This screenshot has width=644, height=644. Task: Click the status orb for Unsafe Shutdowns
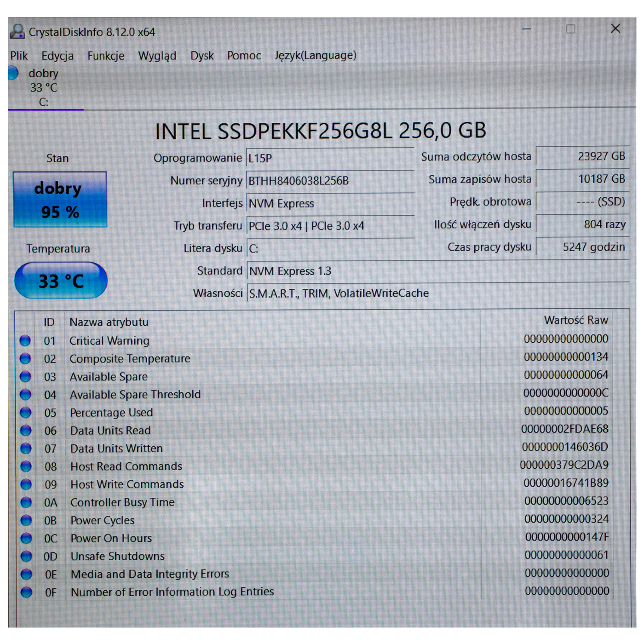[26, 556]
